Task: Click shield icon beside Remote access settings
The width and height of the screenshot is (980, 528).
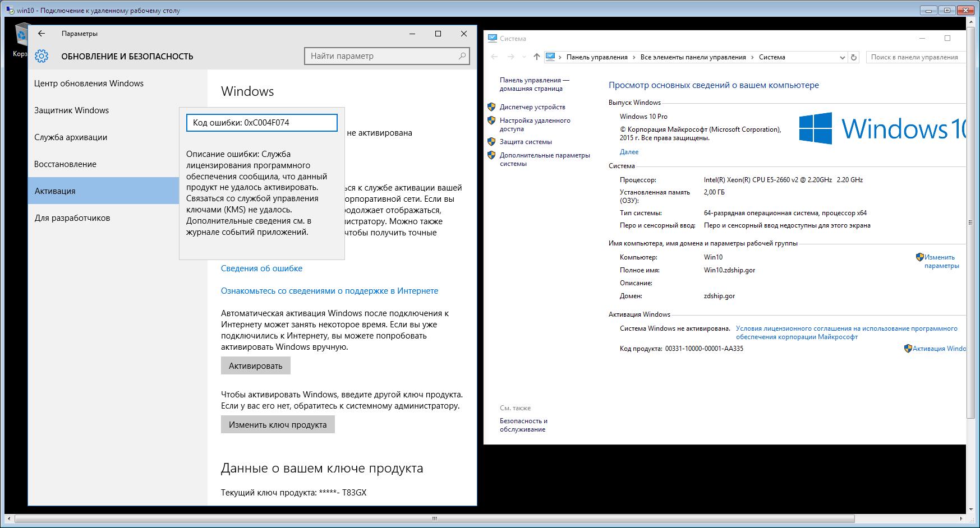Action: point(491,120)
